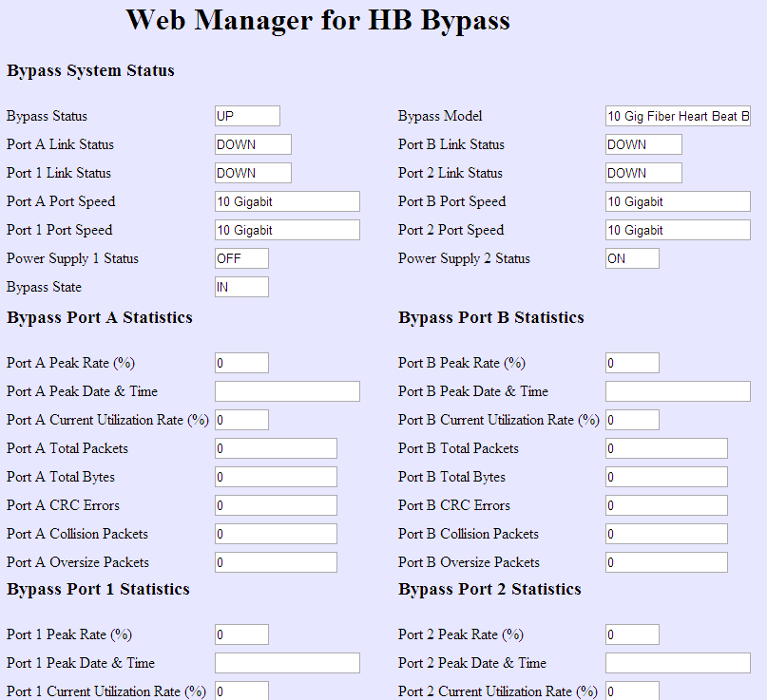Viewport: 767px width, 700px height.
Task: Click the Port B Link Status field
Action: [643, 144]
